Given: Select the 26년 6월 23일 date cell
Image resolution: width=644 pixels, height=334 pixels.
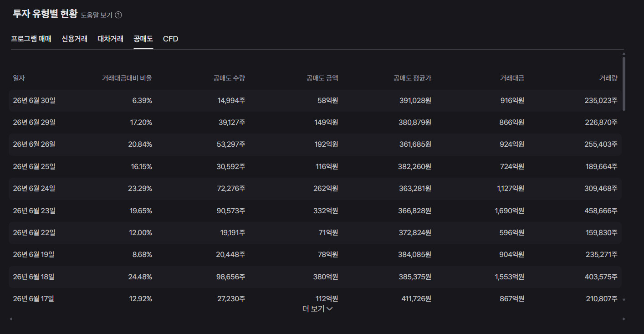Looking at the screenshot, I should tap(34, 211).
